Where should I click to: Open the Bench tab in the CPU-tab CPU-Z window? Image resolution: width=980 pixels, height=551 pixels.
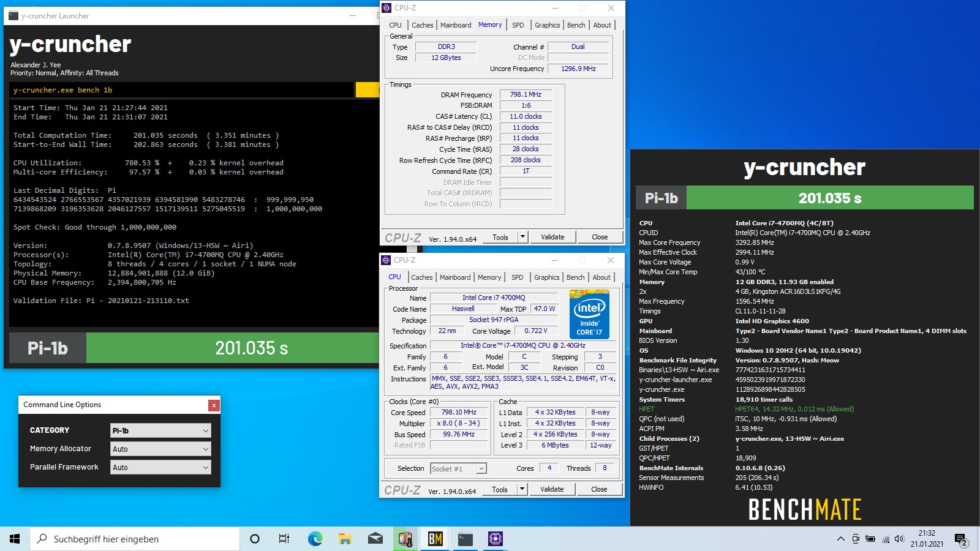point(576,277)
